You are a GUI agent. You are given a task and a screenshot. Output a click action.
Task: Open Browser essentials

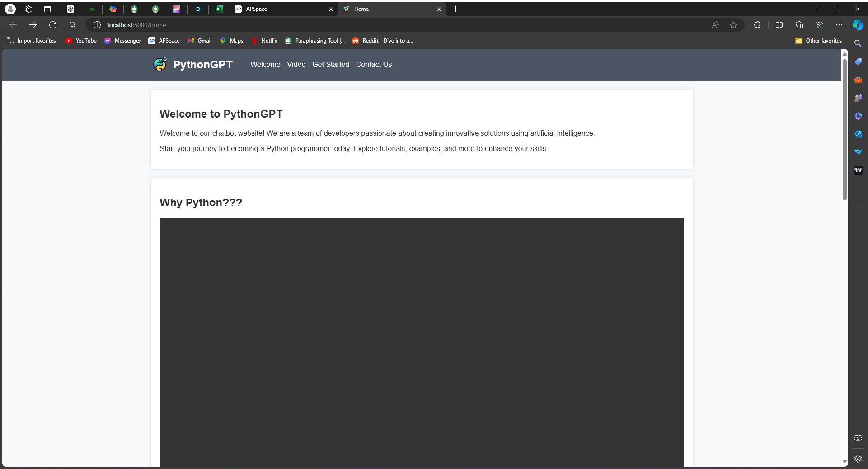click(x=819, y=25)
